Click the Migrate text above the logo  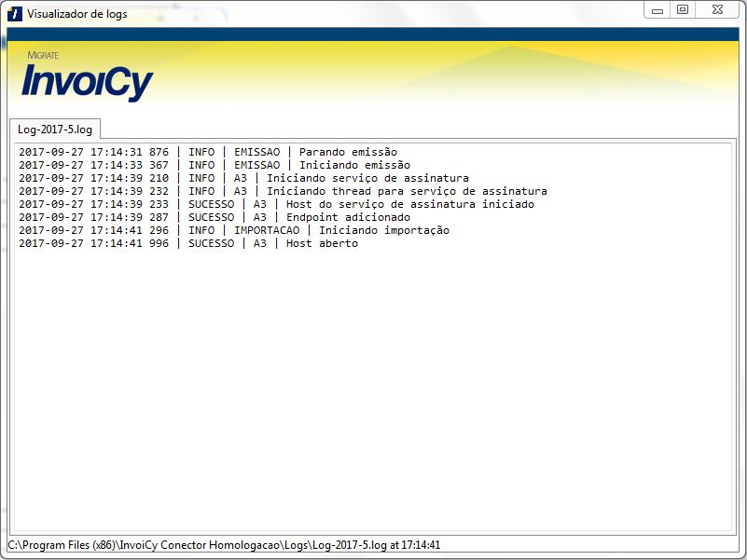(43, 56)
